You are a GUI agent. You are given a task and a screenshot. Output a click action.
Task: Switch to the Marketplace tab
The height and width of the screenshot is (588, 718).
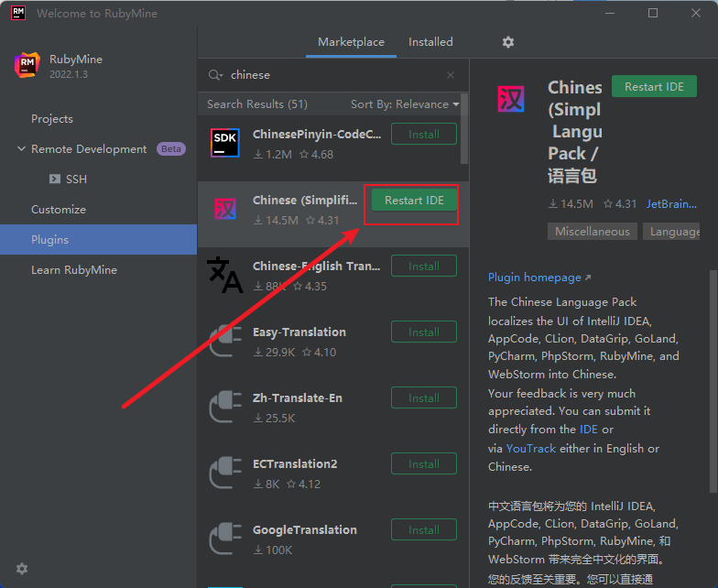tap(352, 42)
